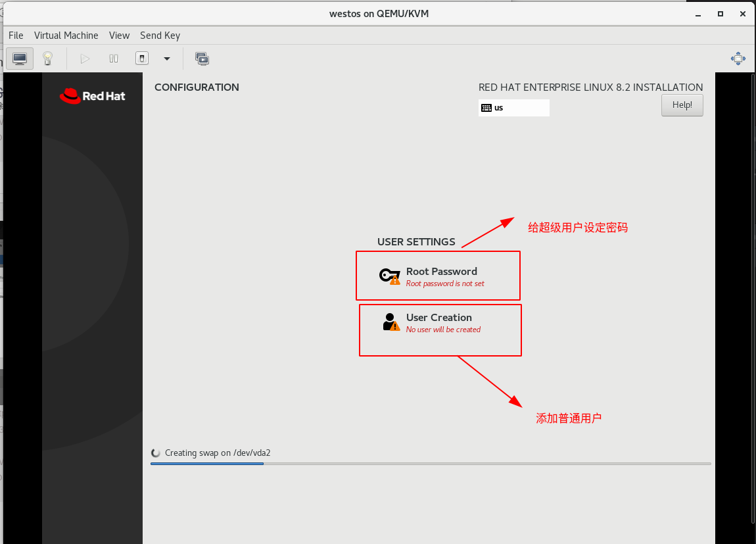This screenshot has width=756, height=544.
Task: Shut down the virtual machine power icon
Action: [x=142, y=59]
